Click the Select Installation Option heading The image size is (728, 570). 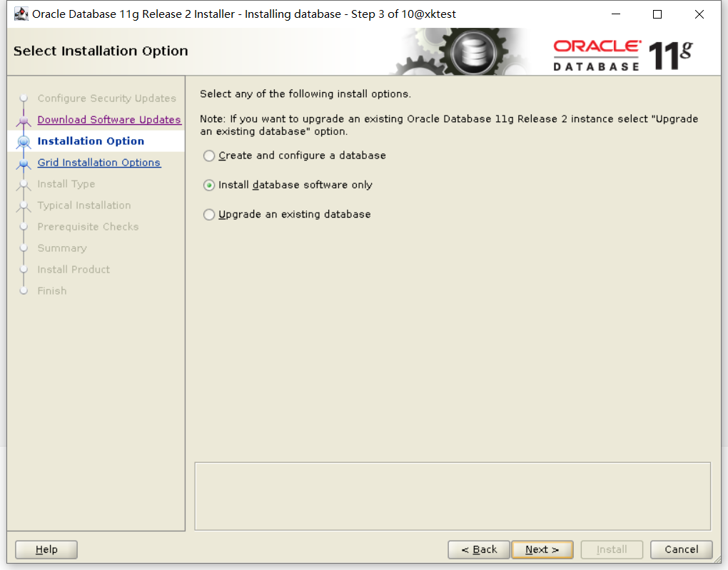101,51
